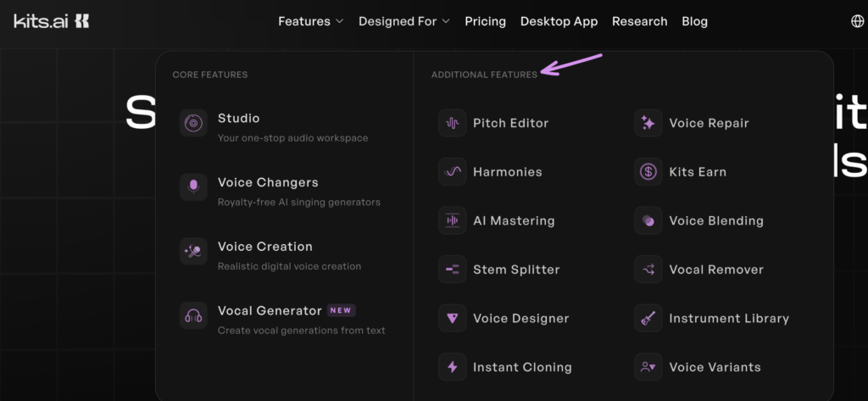Open the Stem Splitter feature
This screenshot has height=401, width=868.
point(515,270)
